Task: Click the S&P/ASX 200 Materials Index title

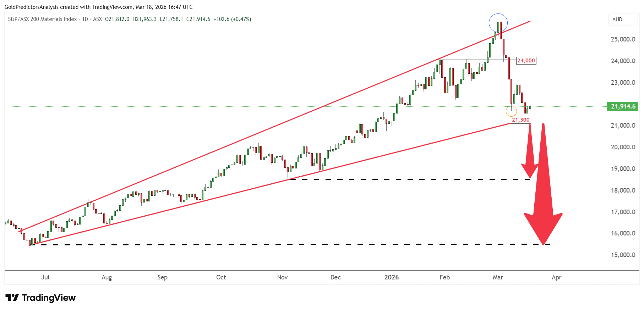Action: (x=42, y=19)
